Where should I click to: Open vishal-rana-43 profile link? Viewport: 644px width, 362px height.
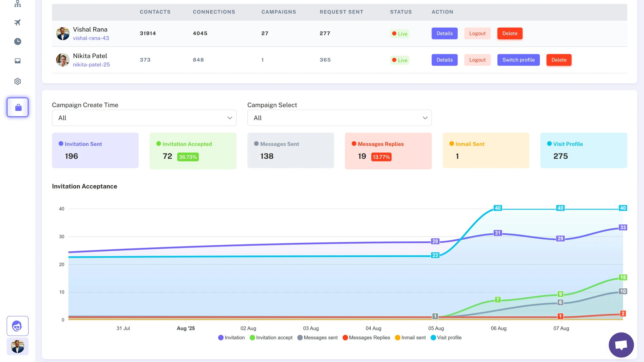tap(91, 38)
